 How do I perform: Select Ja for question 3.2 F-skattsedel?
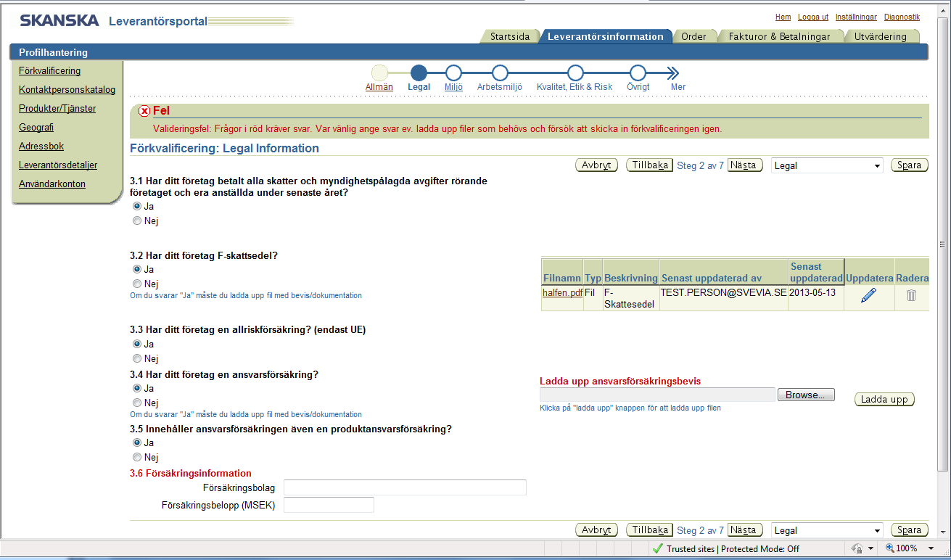tap(137, 269)
